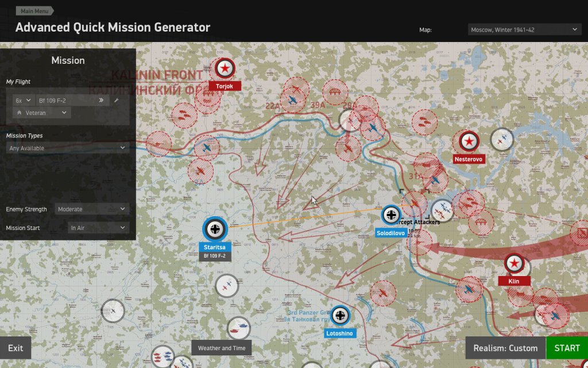Expand the flight size 6x dropdown

(24, 101)
